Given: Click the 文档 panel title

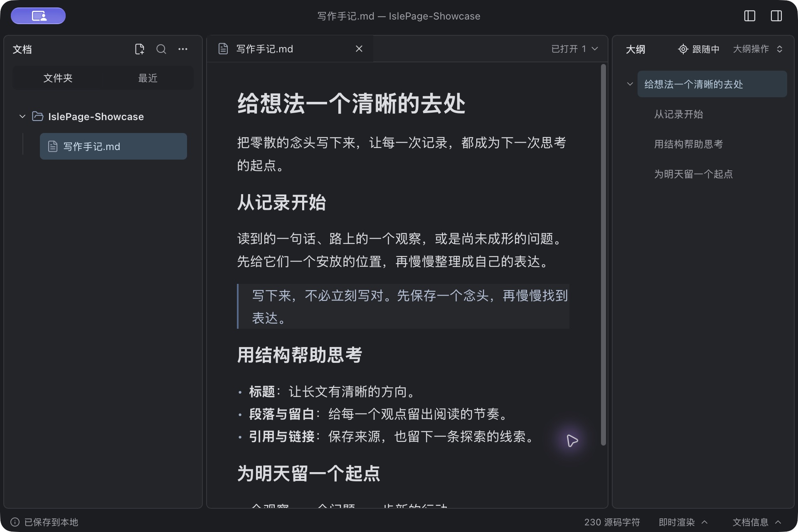Looking at the screenshot, I should [x=22, y=49].
